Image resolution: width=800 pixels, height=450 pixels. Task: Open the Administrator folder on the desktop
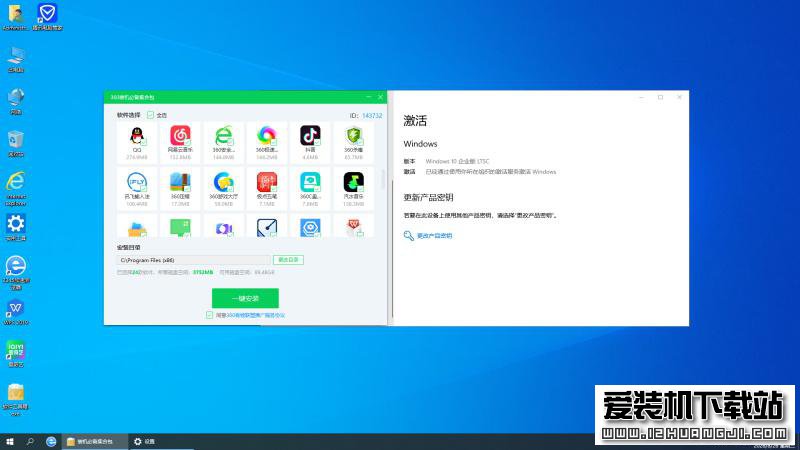(15, 17)
